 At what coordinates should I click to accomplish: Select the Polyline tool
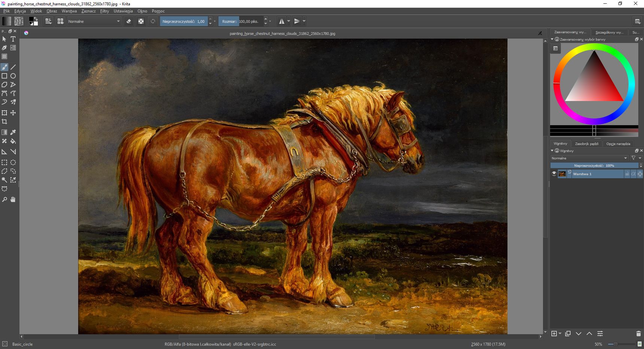(13, 85)
